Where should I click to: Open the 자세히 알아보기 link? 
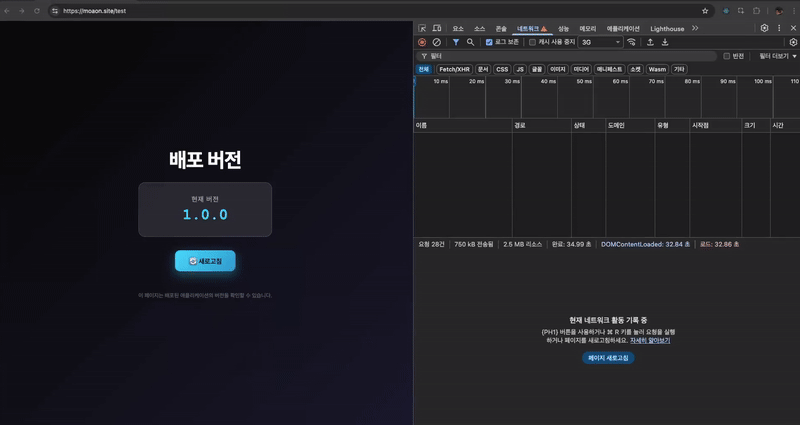coord(649,340)
